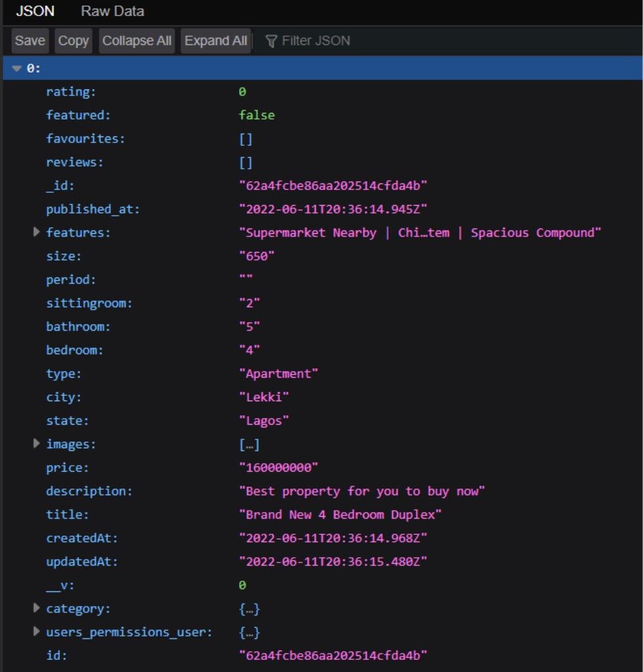
Task: Click the Copy button
Action: click(x=73, y=41)
